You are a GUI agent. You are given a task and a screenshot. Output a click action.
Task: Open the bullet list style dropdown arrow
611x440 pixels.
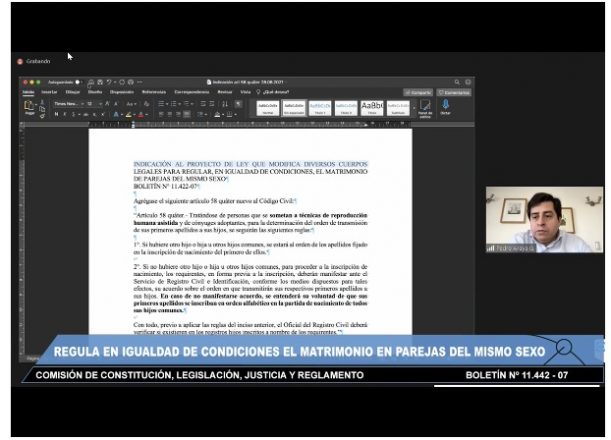pyautogui.click(x=167, y=104)
